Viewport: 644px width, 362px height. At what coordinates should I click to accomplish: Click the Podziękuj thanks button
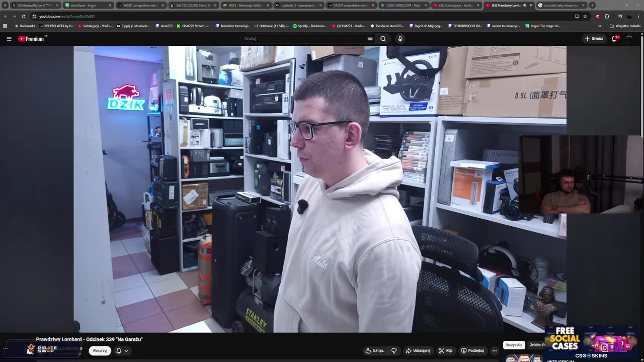[472, 350]
